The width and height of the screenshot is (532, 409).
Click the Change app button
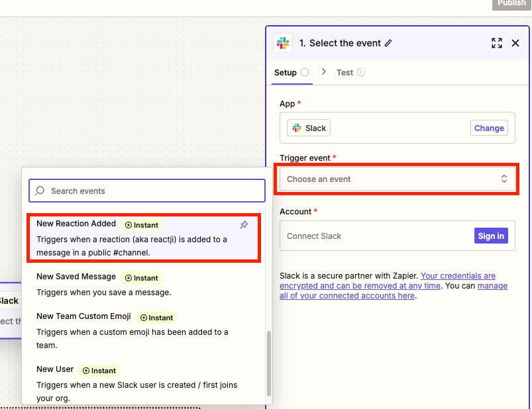coord(489,128)
